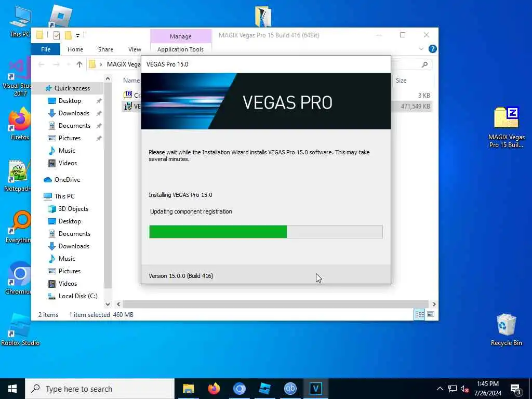Click the sidebar scroll up arrow
532x399 pixels.
[x=108, y=79]
